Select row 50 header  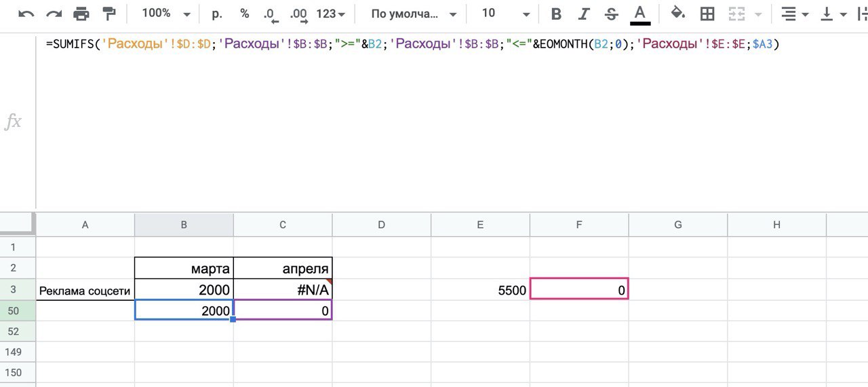pos(18,311)
